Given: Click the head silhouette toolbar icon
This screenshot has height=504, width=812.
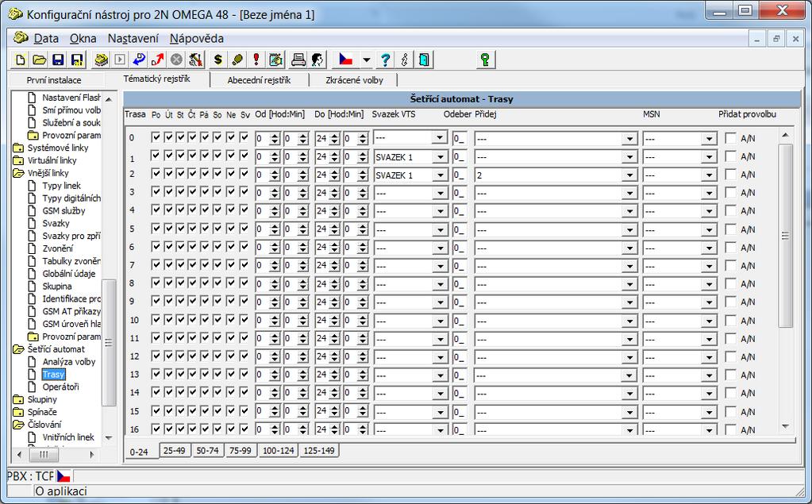Looking at the screenshot, I should coord(317,60).
